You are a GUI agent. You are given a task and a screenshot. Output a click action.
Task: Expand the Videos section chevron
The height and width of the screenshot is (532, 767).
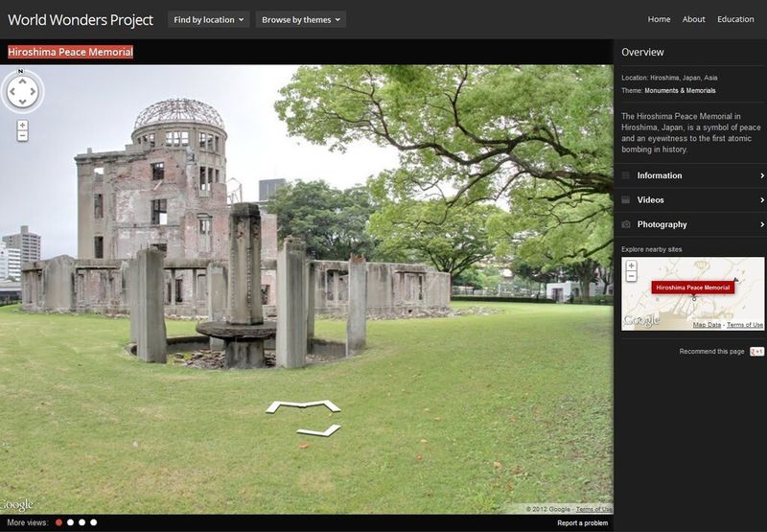(761, 200)
